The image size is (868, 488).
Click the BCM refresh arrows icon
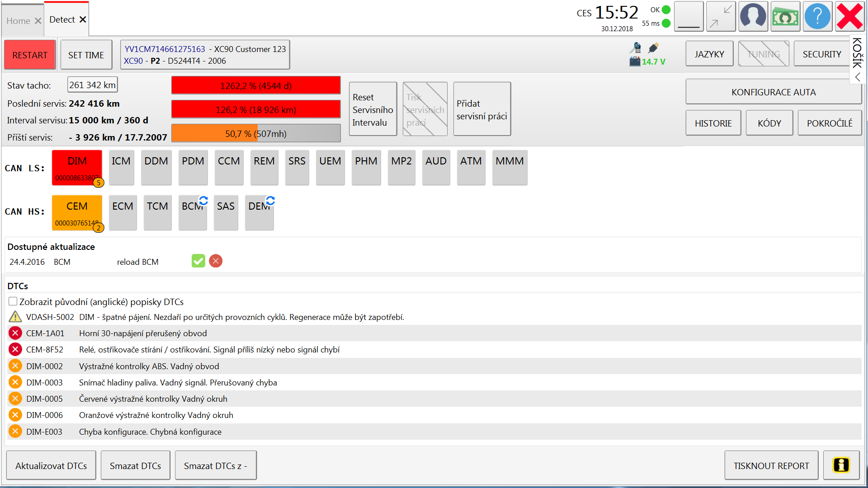[203, 200]
